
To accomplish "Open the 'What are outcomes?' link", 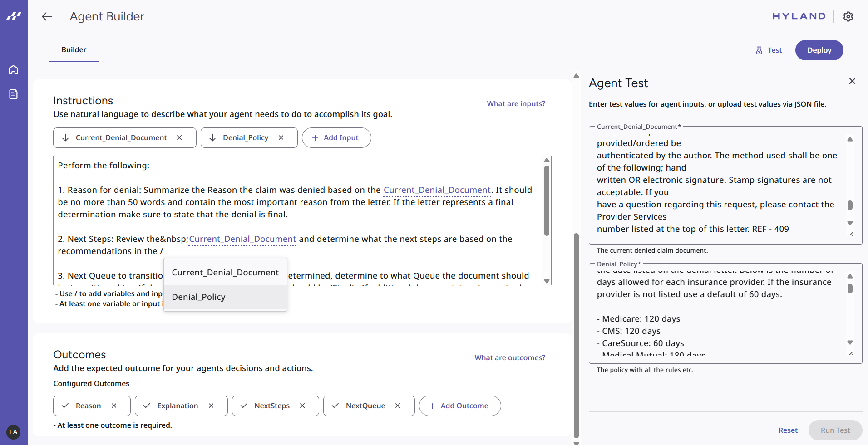I will 510,358.
